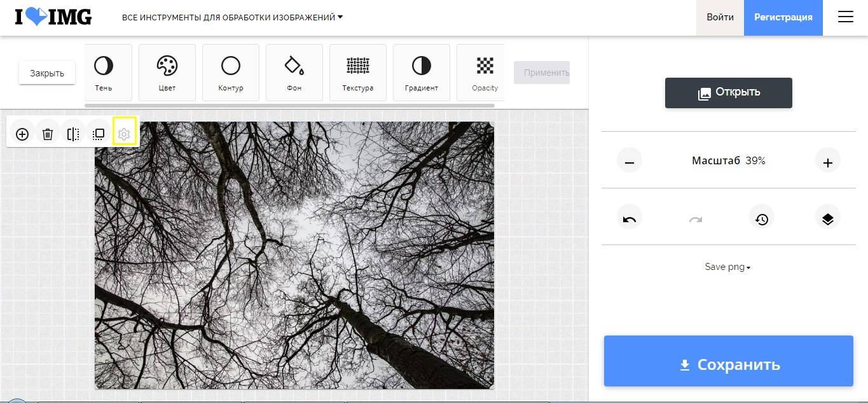868x403 pixels.
Task: Select the Opacity tool
Action: (x=485, y=72)
